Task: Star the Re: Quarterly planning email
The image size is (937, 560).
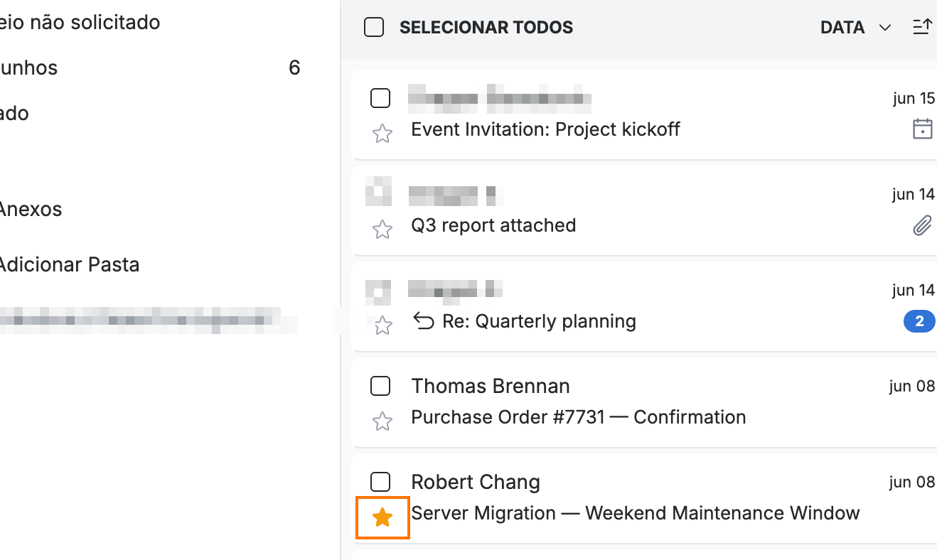Action: (x=382, y=325)
